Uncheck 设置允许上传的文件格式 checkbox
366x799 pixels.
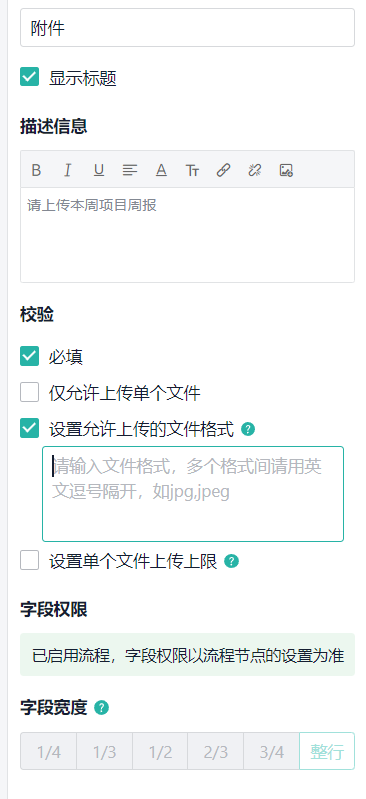point(30,428)
